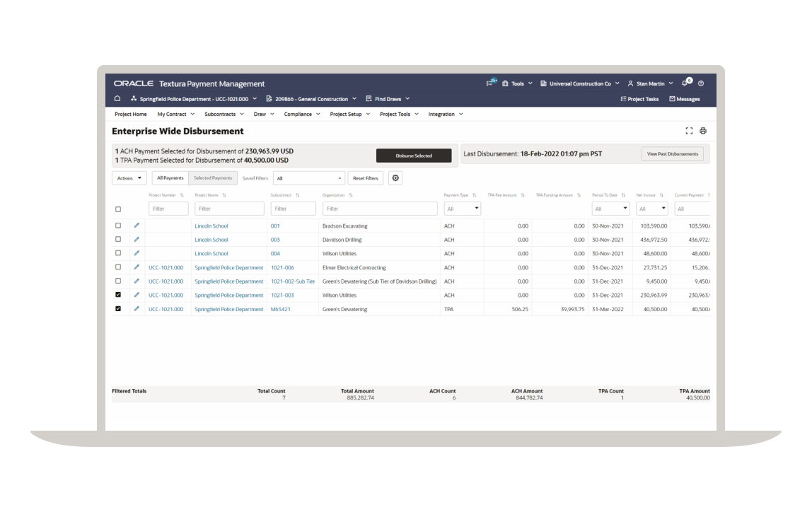
Task: Click View Past Disbursements button
Action: [x=672, y=153]
